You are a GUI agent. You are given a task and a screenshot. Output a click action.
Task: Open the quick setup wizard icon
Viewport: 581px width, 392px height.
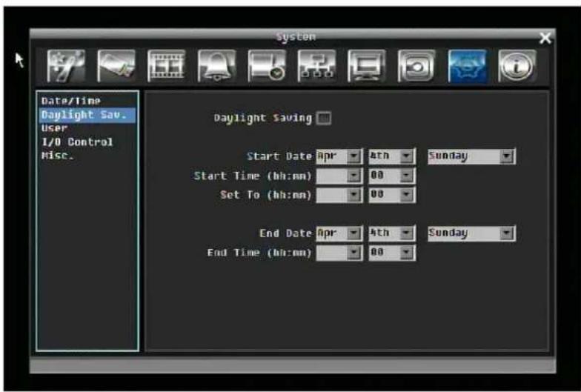pos(67,66)
